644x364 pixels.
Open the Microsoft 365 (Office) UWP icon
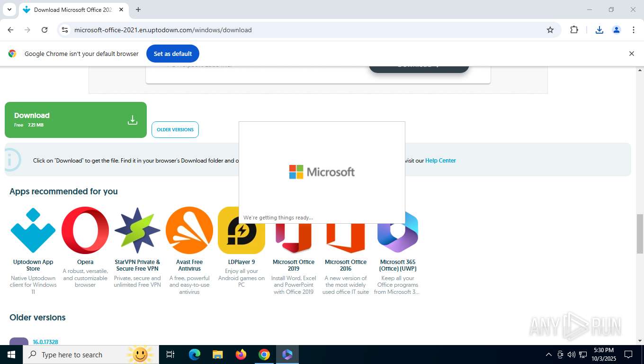398,231
